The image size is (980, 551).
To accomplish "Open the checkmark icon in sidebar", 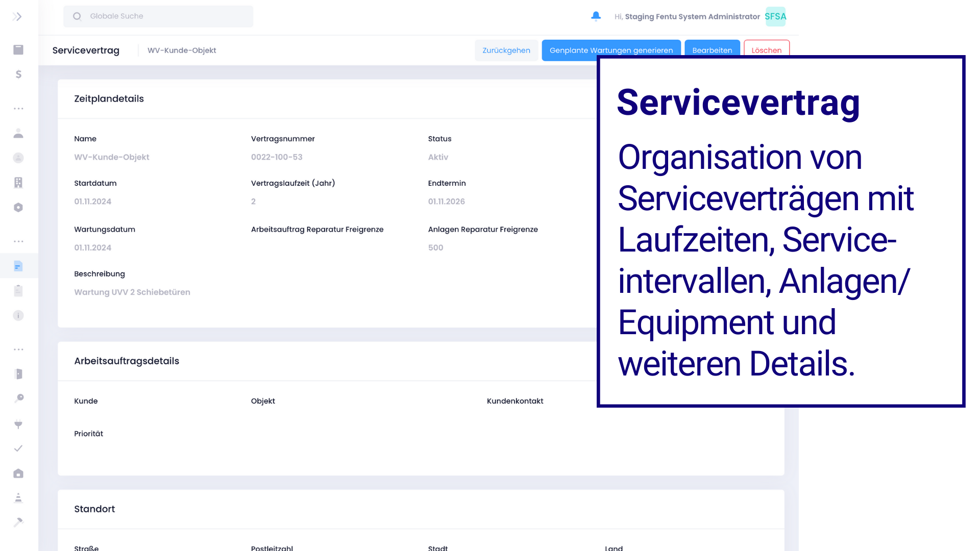I will (18, 448).
